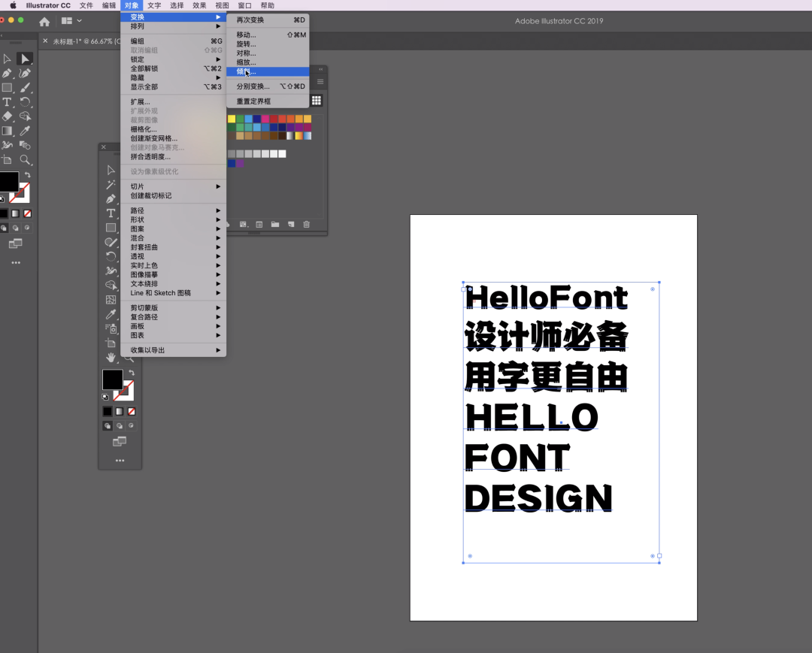The image size is (812, 653).
Task: Choose the Hand tool in floating toolbar
Action: (x=111, y=358)
